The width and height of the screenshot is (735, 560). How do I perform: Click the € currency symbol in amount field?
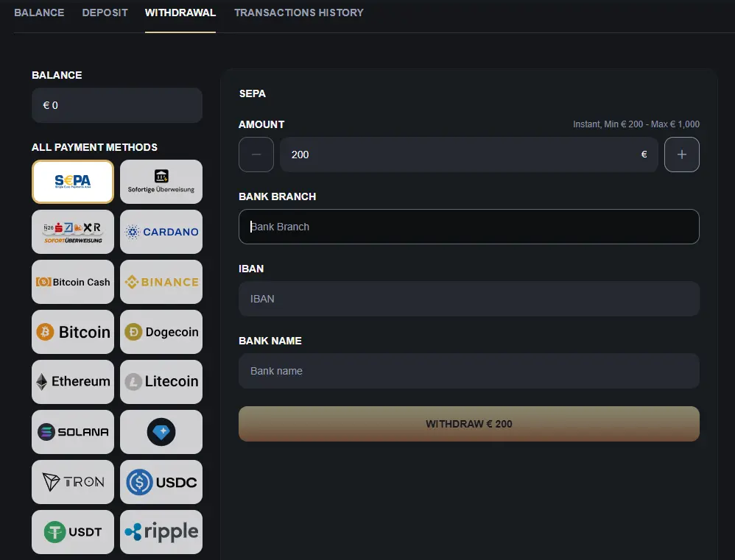click(644, 155)
